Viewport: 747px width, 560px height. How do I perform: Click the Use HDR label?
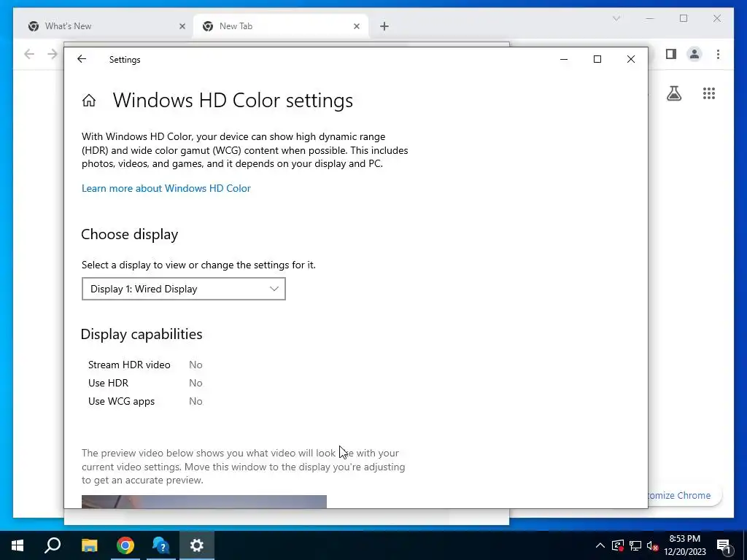(108, 383)
